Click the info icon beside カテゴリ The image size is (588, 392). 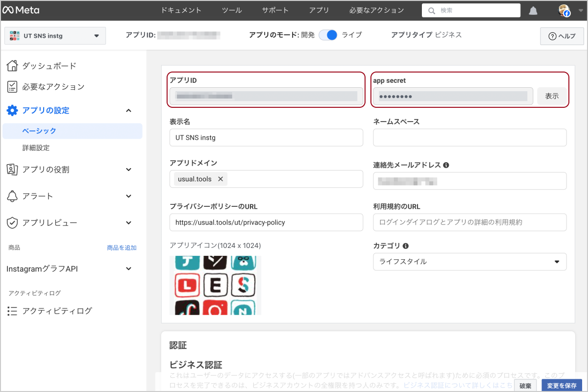[x=406, y=246]
